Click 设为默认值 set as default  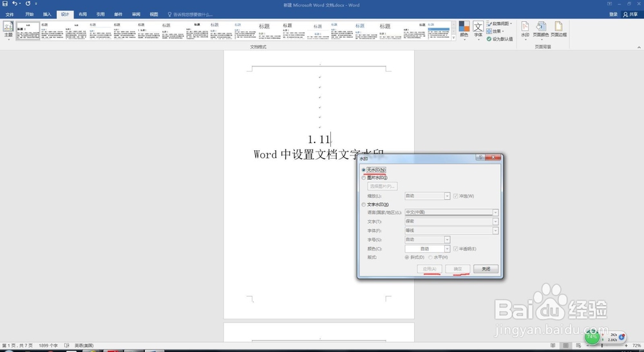pyautogui.click(x=500, y=39)
